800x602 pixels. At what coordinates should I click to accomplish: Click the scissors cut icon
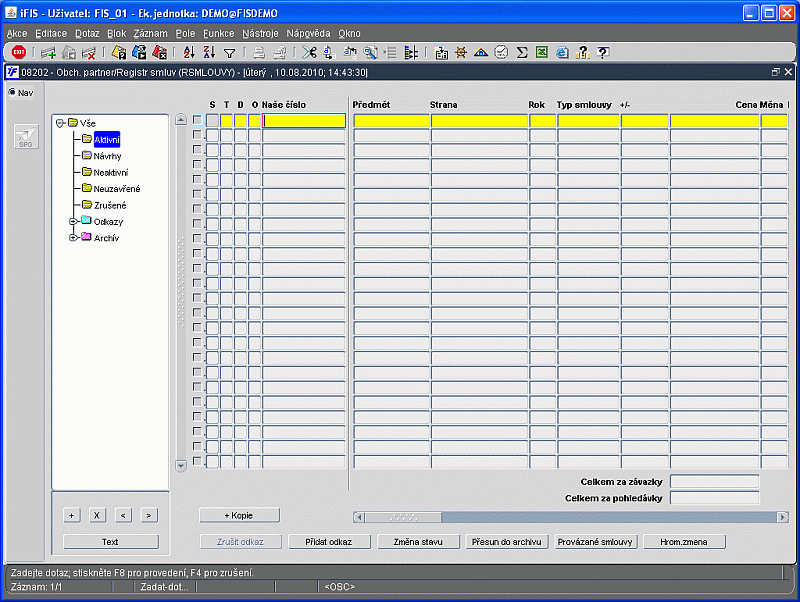[309, 53]
